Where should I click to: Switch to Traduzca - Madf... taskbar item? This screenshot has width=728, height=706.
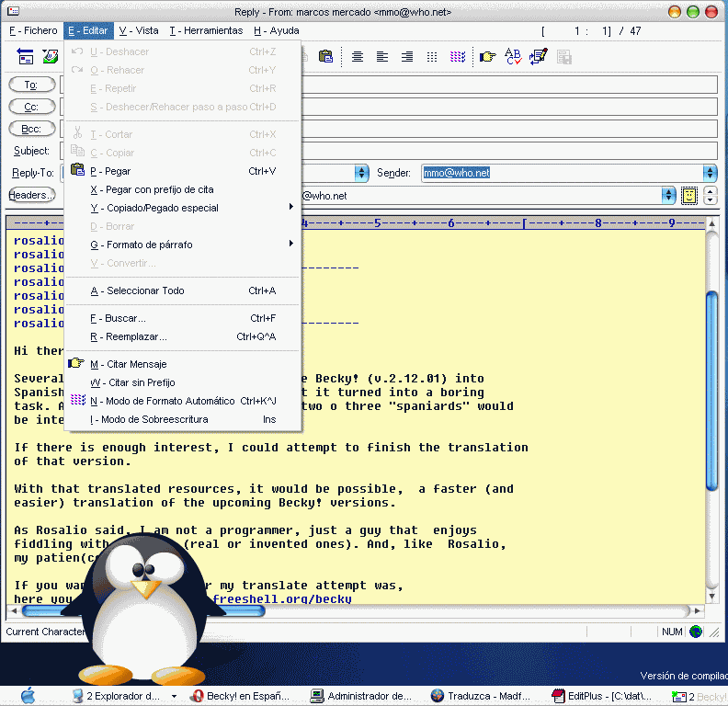481,696
